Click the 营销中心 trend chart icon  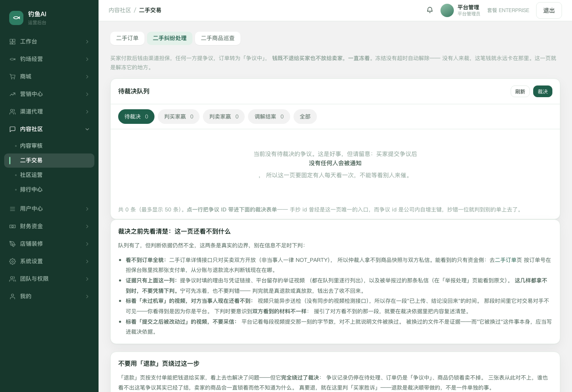[13, 94]
